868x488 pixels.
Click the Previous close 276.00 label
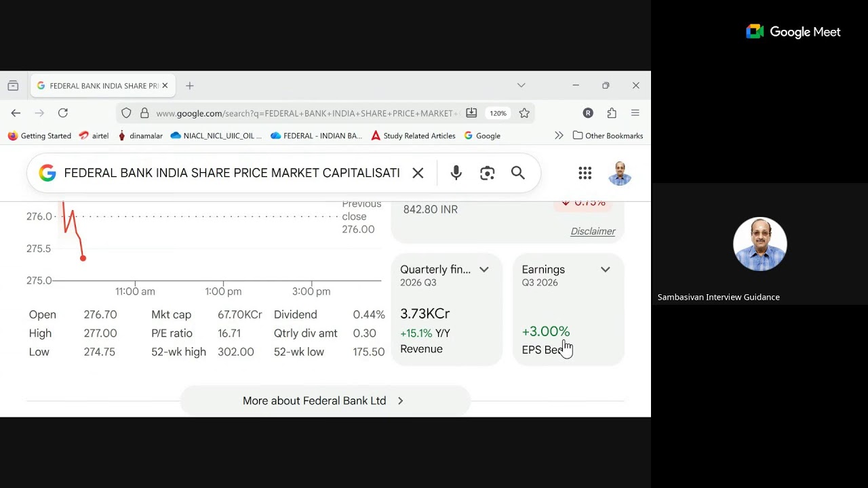click(361, 217)
